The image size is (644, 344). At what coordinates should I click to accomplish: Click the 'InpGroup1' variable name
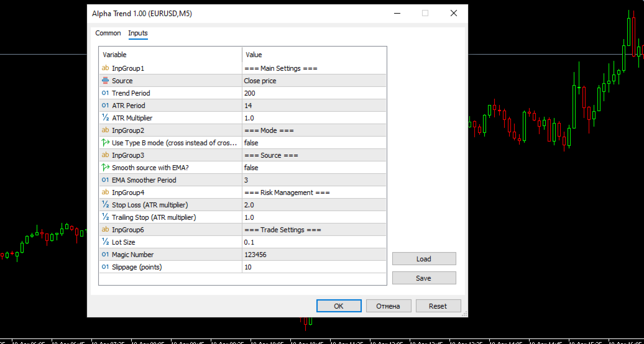pos(127,68)
